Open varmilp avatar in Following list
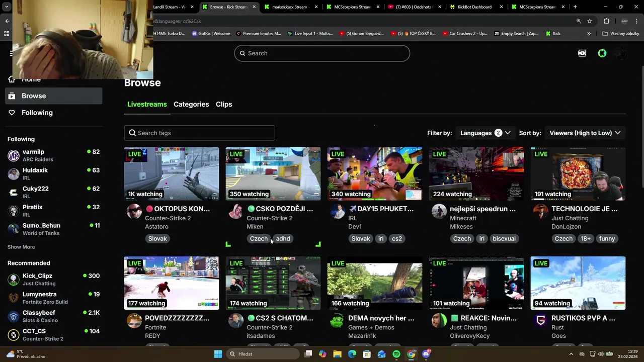 tap(14, 155)
